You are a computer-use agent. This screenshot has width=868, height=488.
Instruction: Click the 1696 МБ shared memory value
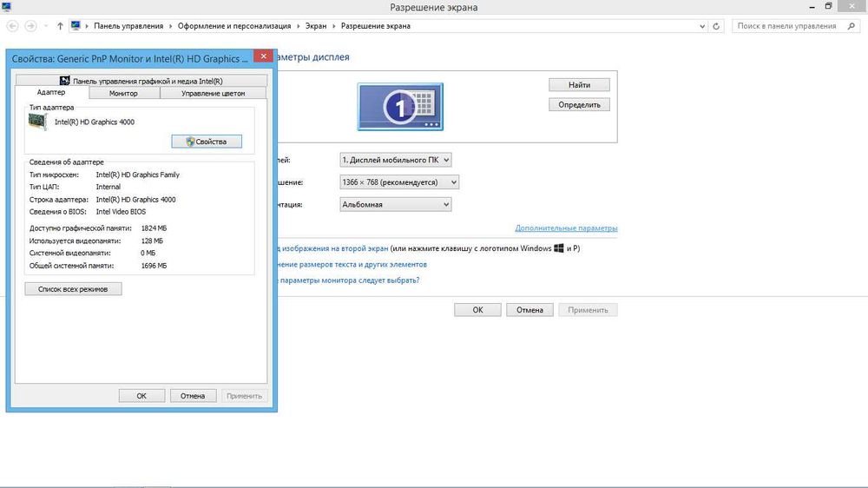(154, 266)
